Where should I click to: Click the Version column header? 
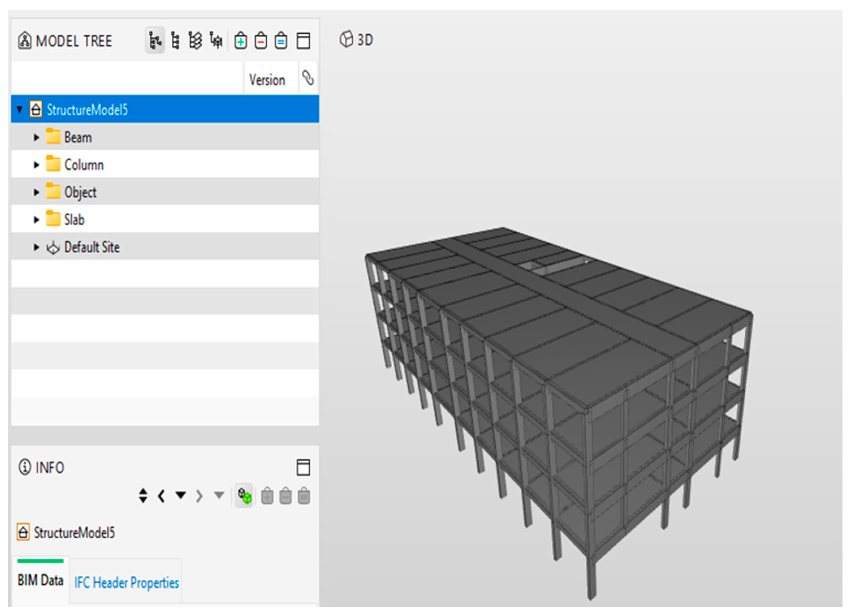pyautogui.click(x=267, y=80)
